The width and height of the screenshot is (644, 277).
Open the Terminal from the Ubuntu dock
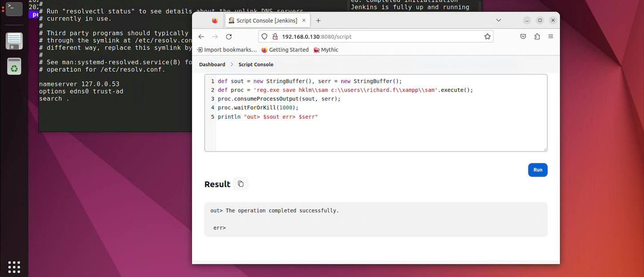tap(14, 8)
